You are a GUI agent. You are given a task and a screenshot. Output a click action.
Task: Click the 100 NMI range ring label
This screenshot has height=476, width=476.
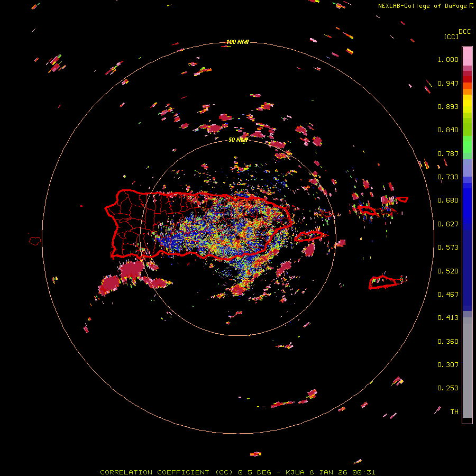pos(237,42)
